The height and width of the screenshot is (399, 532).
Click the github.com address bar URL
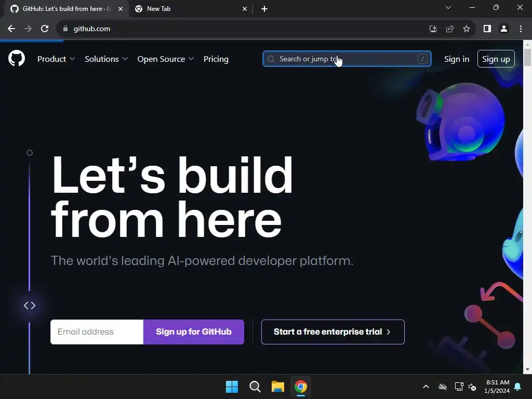(x=92, y=29)
